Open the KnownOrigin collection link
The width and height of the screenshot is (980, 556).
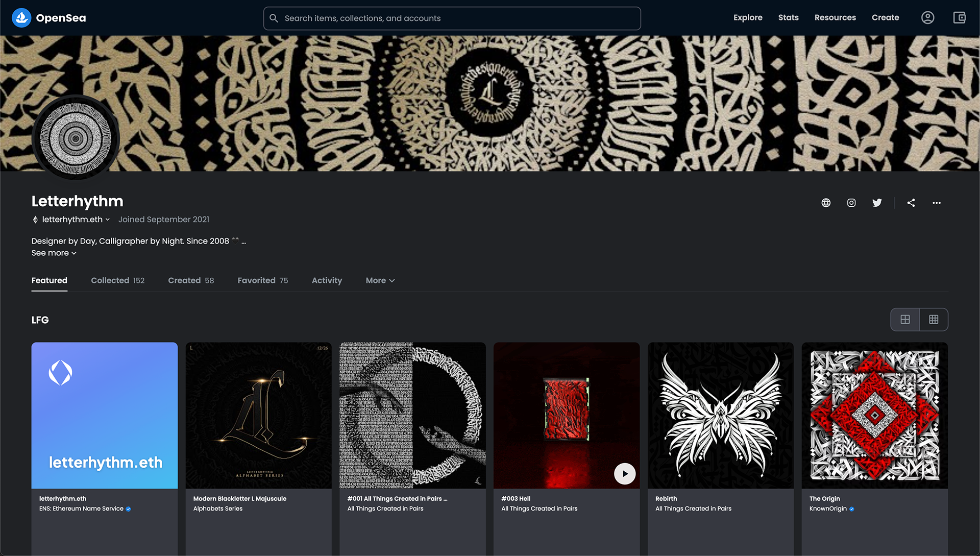(828, 509)
